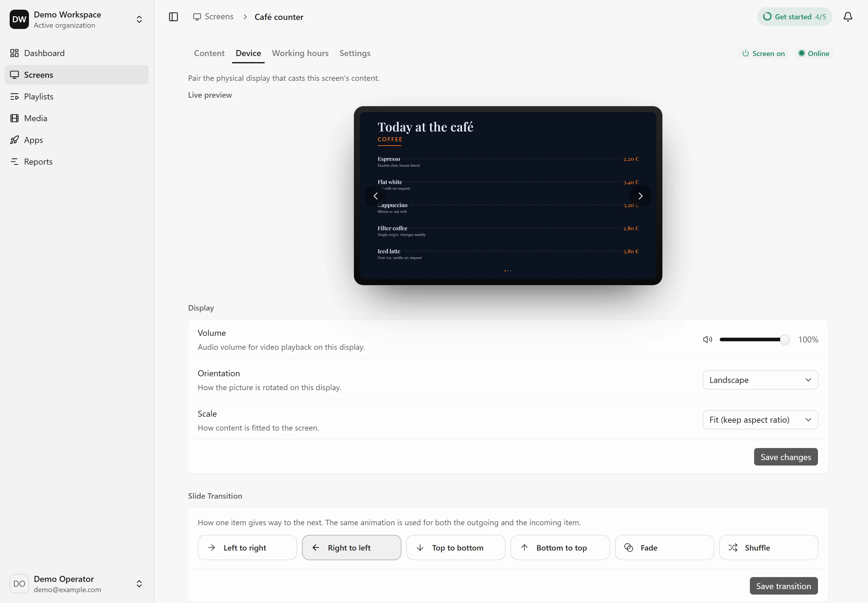Open the Orientation Landscape dropdown

(x=760, y=380)
